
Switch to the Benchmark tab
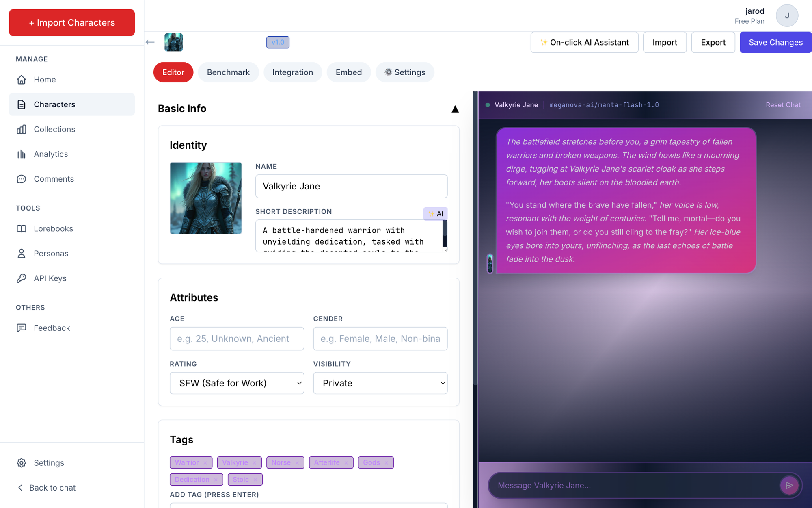coord(228,72)
